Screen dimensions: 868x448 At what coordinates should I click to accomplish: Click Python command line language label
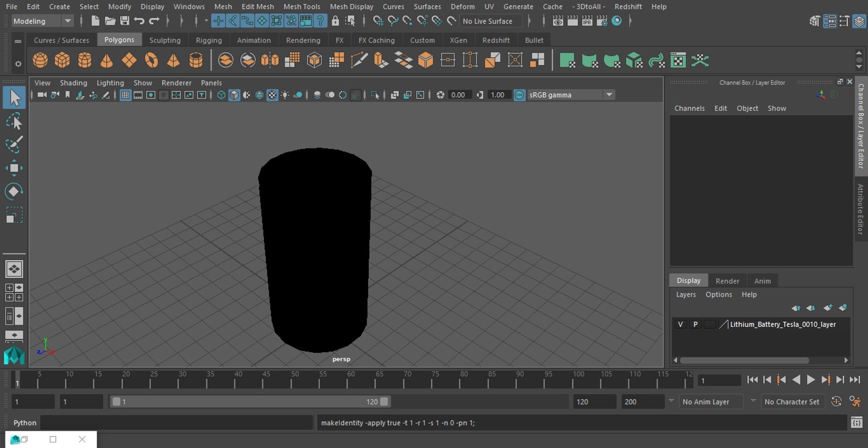[25, 423]
